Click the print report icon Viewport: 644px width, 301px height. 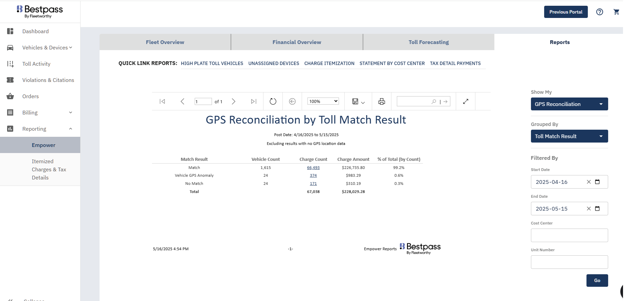click(382, 102)
